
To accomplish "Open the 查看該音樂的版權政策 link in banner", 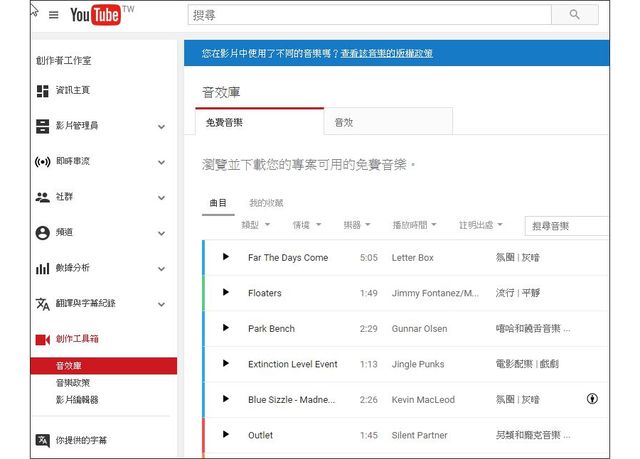I will pyautogui.click(x=387, y=53).
